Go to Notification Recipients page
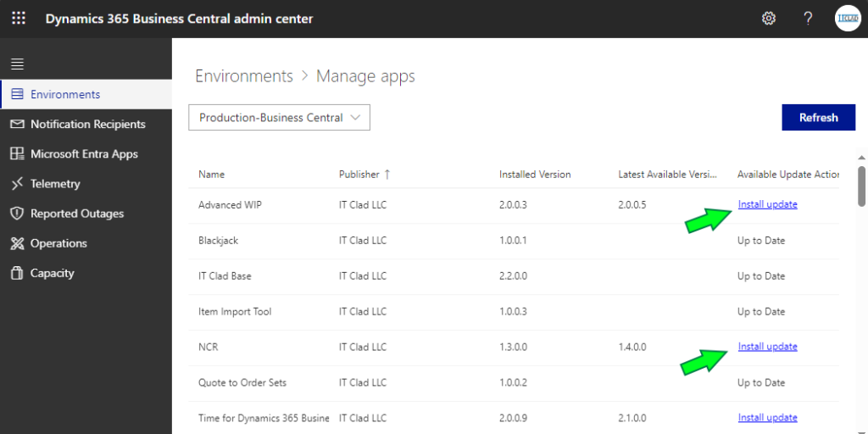 coord(87,124)
